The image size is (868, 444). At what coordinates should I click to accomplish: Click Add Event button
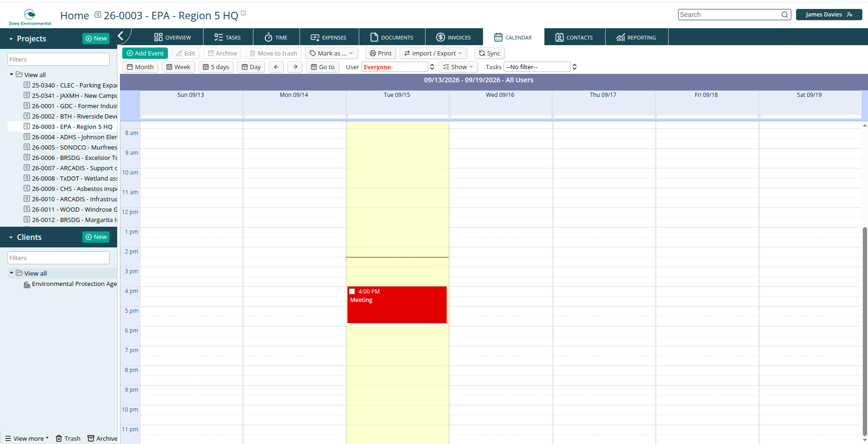(145, 53)
